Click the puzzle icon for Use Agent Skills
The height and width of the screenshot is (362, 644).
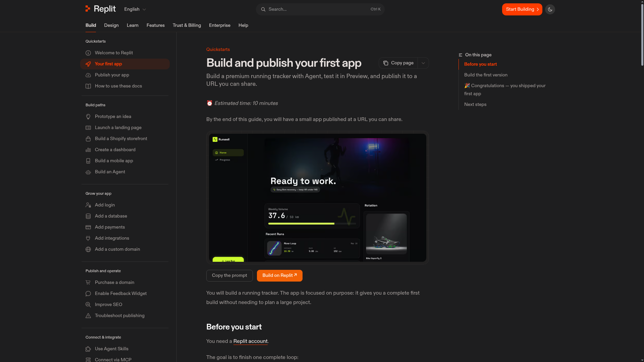point(88,349)
